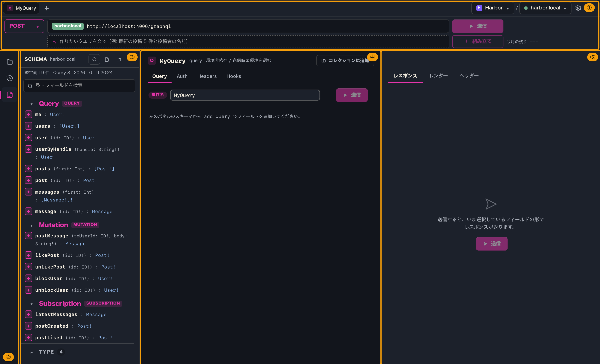Expand the TYPE section in schema tree
600x364 pixels.
pos(32,352)
